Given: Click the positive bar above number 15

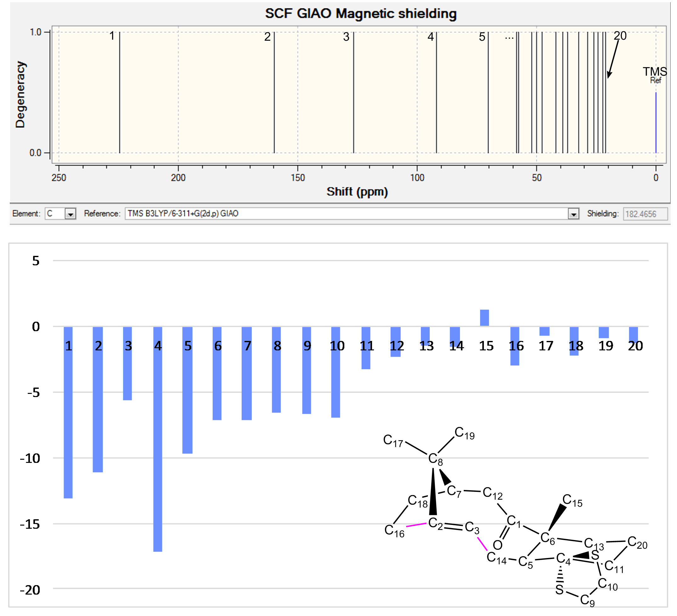Looking at the screenshot, I should click(x=484, y=318).
